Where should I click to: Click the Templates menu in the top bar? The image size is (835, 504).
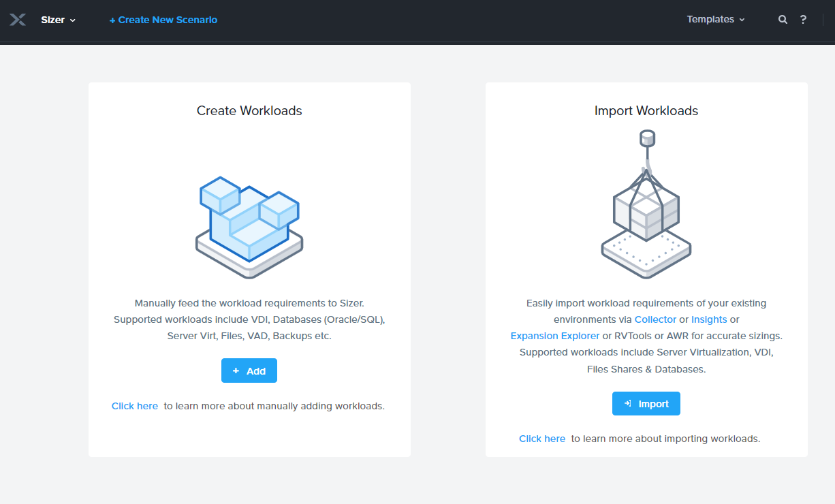point(710,20)
